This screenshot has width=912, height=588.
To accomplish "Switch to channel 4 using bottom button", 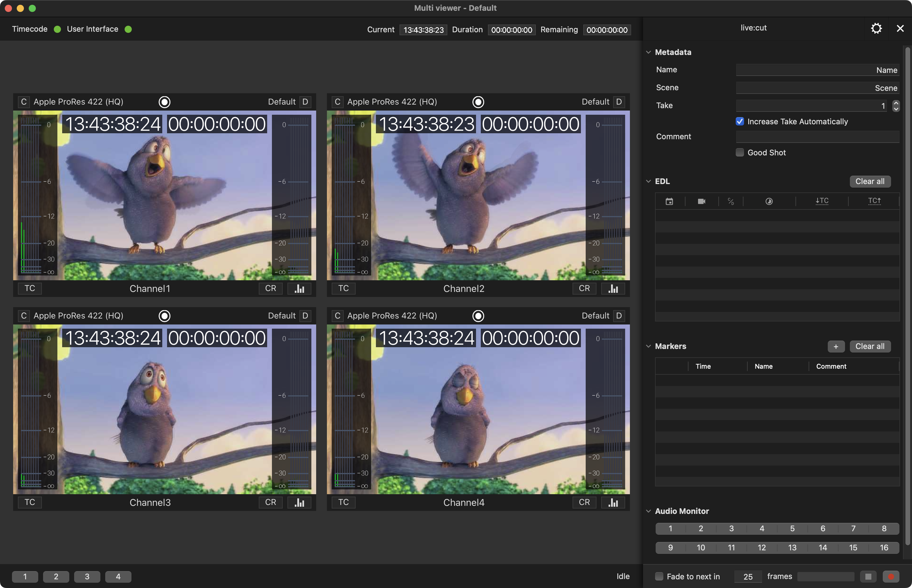I will click(x=118, y=577).
